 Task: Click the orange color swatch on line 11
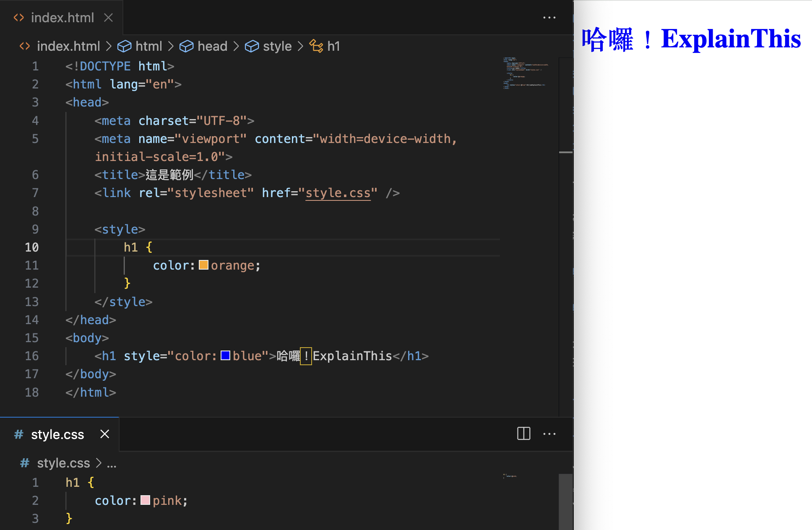[203, 265]
